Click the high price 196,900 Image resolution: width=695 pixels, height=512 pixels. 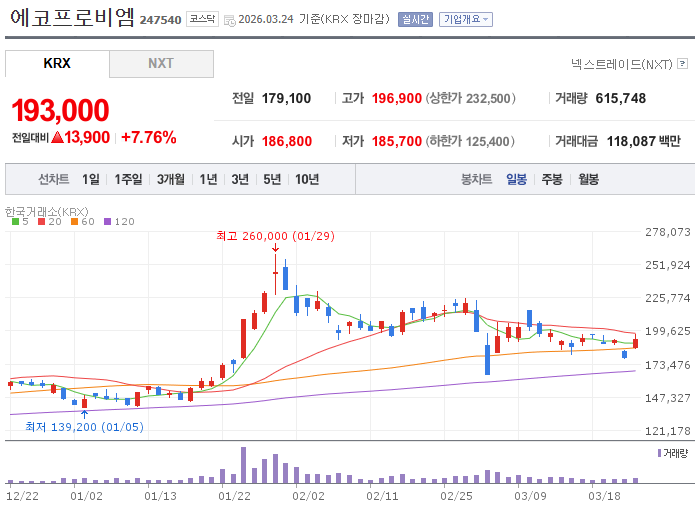coord(397,98)
